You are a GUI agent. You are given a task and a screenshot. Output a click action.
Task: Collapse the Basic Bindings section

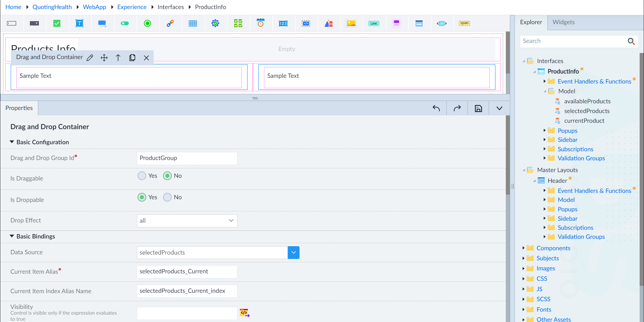click(x=12, y=236)
